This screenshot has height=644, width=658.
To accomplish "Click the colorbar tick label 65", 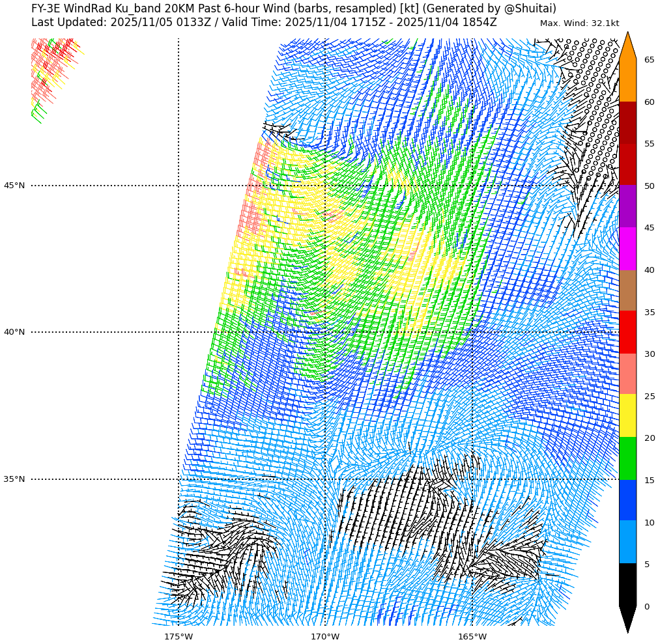I will (x=649, y=60).
